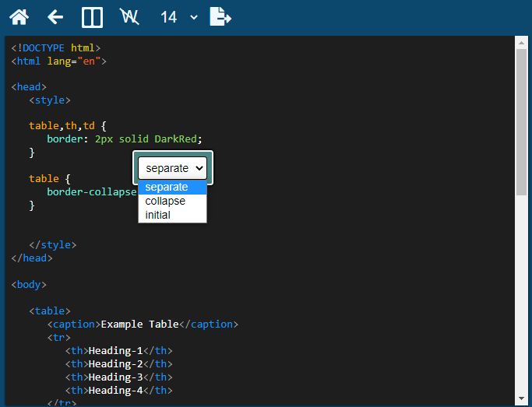Click the scrollbar up arrow
The width and height of the screenshot is (532, 407).
pyautogui.click(x=521, y=43)
